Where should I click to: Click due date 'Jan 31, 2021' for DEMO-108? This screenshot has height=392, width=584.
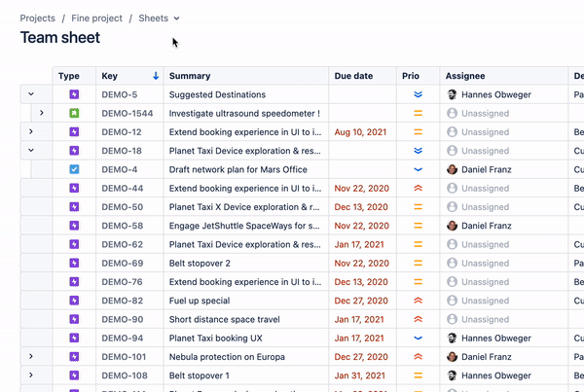359,375
